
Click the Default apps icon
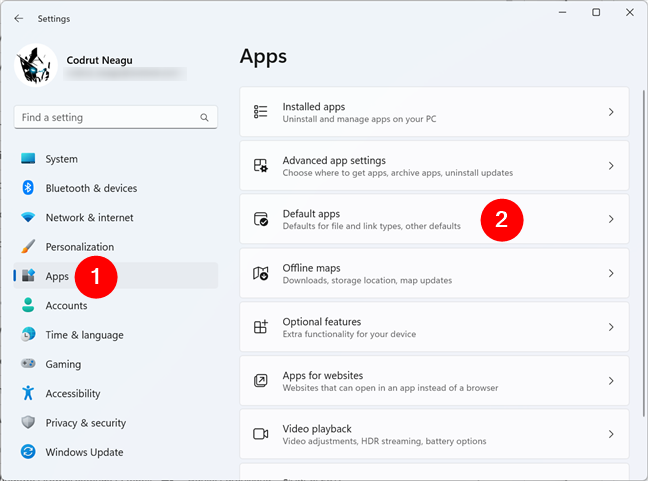tap(260, 219)
